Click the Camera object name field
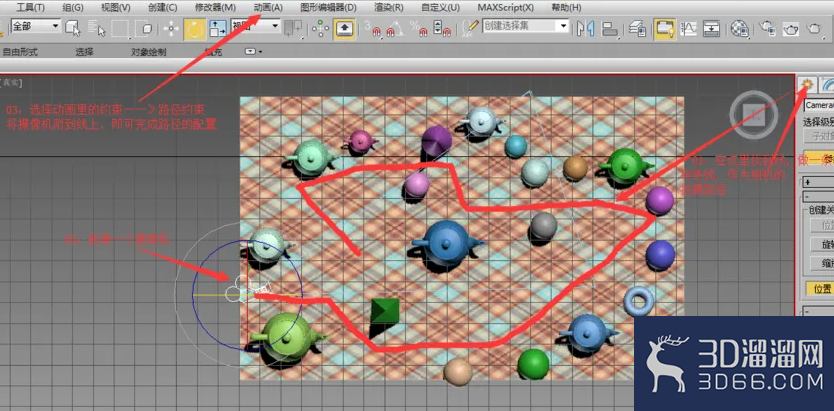This screenshot has height=411, width=834. point(819,105)
